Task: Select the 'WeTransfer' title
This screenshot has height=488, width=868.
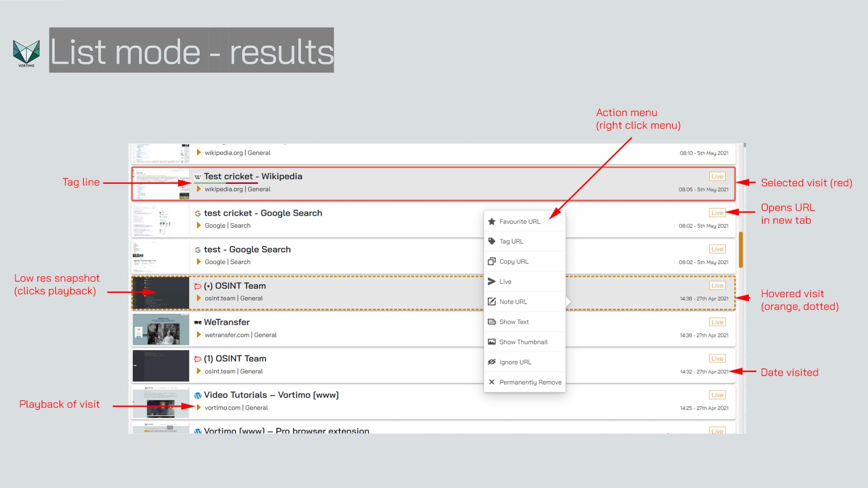Action: (226, 322)
